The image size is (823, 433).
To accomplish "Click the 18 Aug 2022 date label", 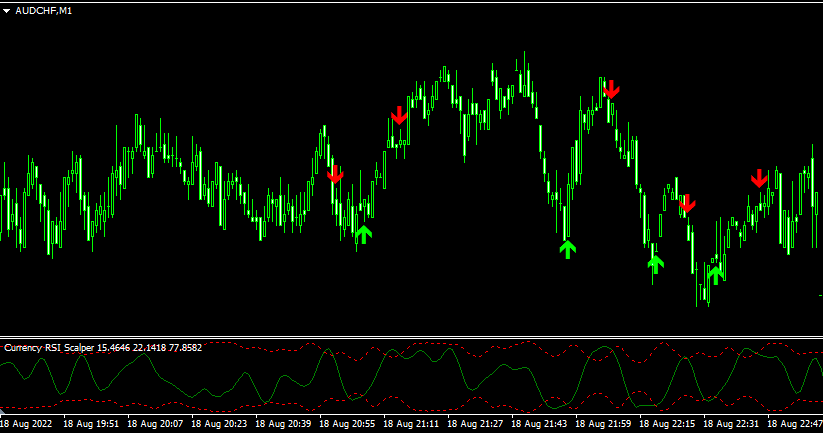I will click(28, 424).
